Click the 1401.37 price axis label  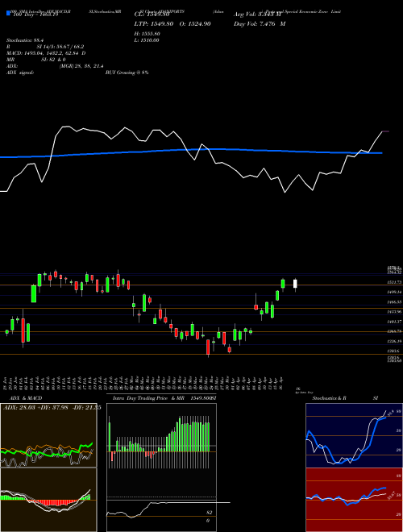(395, 322)
